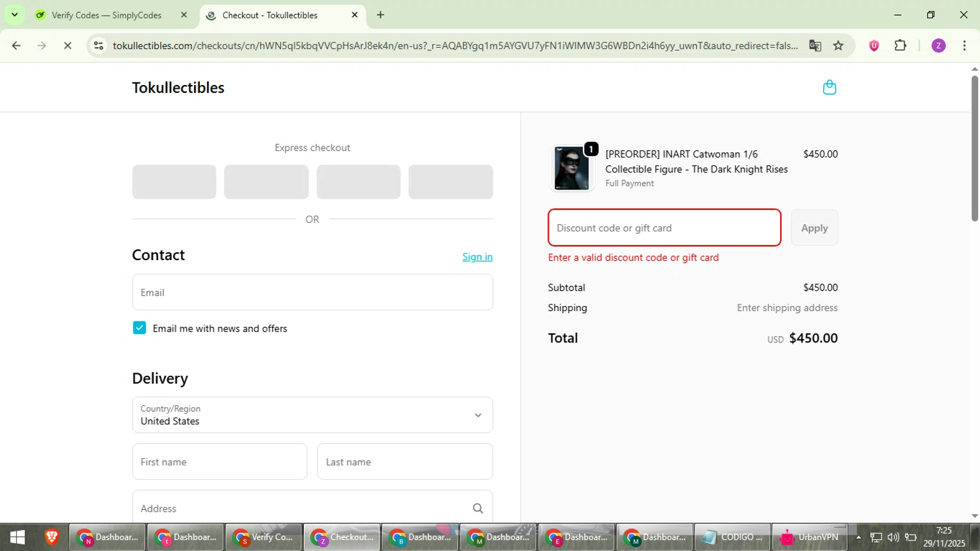Focus the Discount code or gift card field
The image size is (980, 551).
coord(664,227)
